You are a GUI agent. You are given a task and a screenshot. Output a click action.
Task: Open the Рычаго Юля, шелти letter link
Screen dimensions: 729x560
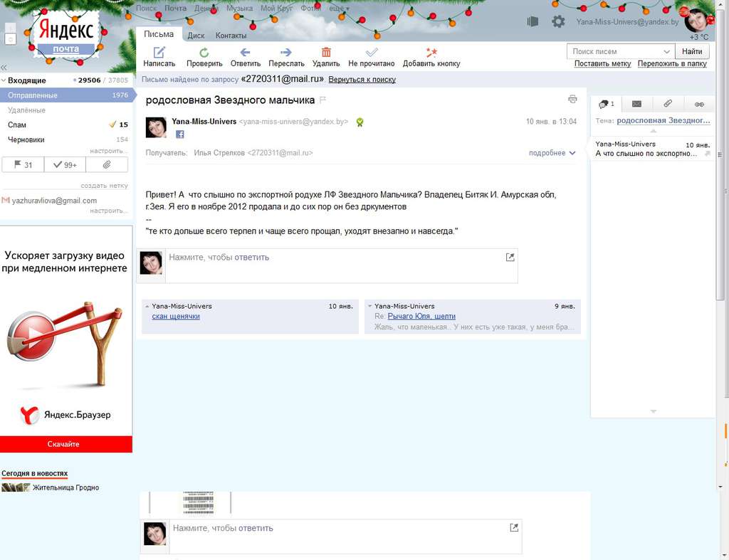point(421,317)
